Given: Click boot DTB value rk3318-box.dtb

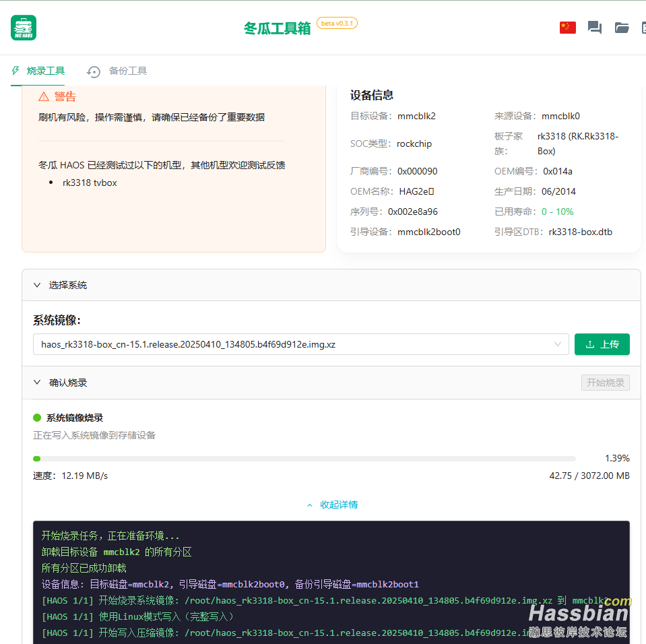Looking at the screenshot, I should point(580,232).
